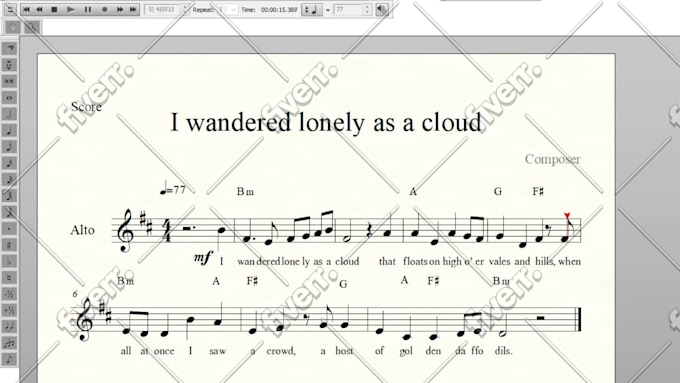Viewport: 680px width, 383px height.
Task: Select the treble clef on the first staff
Action: 127,230
